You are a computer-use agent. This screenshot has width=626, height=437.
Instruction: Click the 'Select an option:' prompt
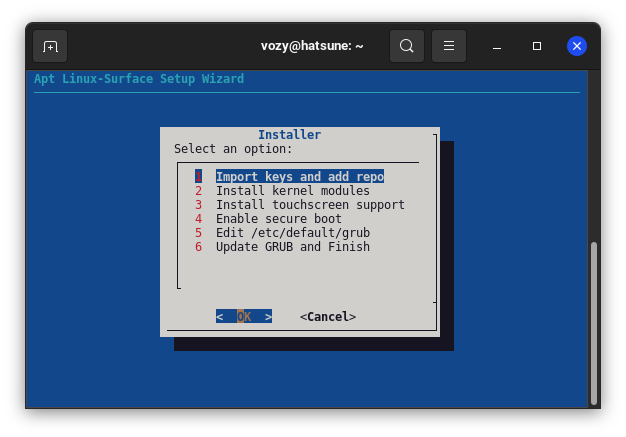pos(233,149)
